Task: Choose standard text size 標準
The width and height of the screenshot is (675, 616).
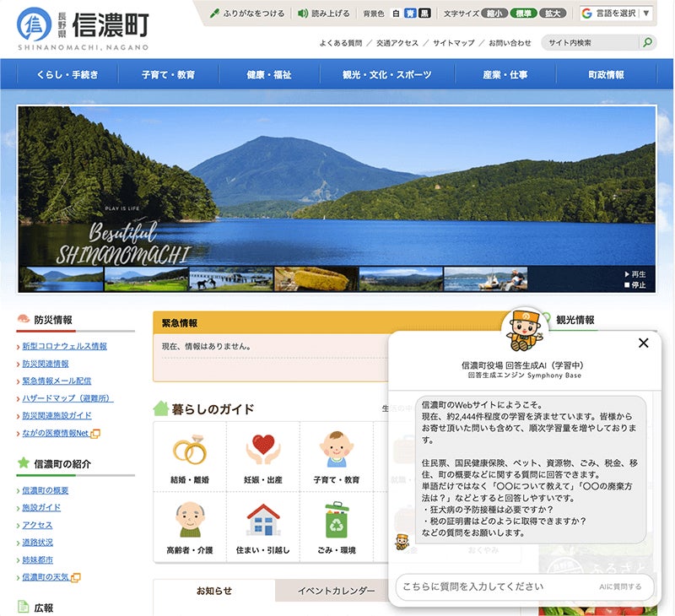Action: click(x=523, y=14)
